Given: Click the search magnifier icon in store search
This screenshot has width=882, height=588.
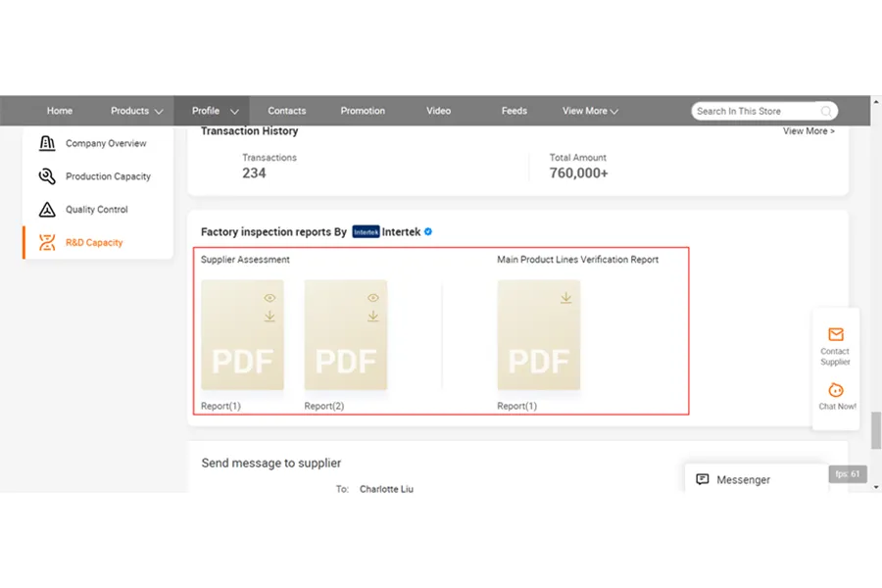Looking at the screenshot, I should 826,112.
